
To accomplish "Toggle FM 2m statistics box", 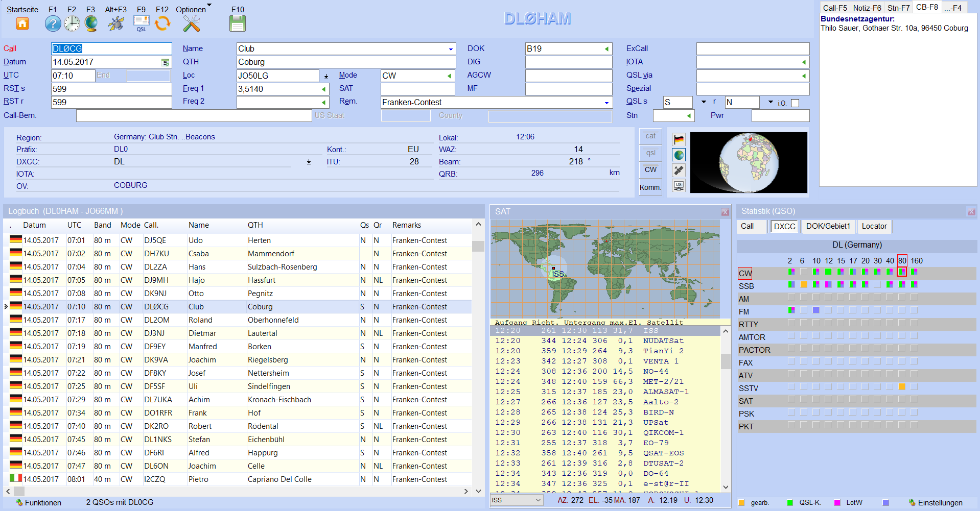I will click(791, 310).
